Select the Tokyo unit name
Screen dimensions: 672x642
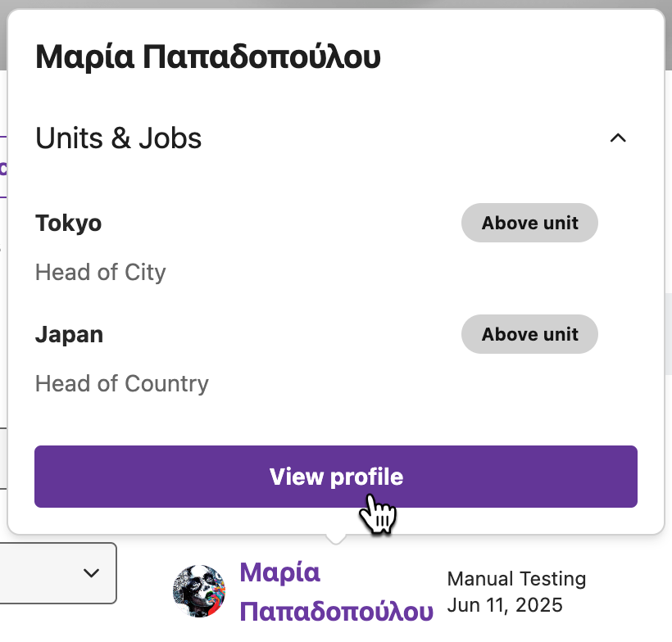(x=69, y=224)
